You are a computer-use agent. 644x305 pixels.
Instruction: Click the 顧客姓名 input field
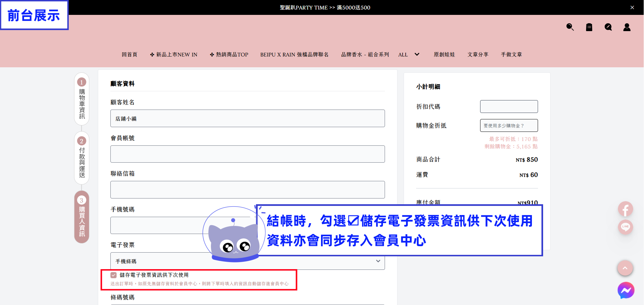[x=248, y=118]
